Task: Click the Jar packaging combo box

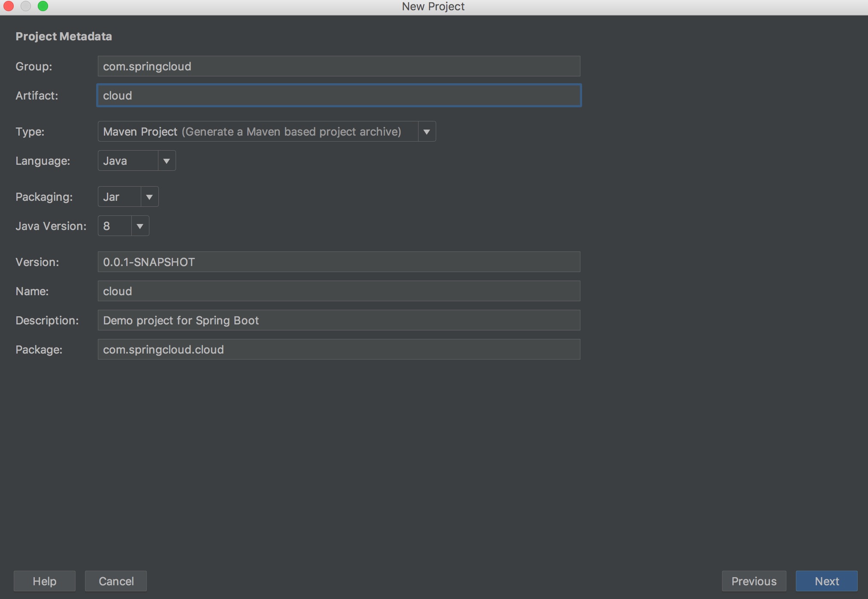Action: tap(119, 197)
